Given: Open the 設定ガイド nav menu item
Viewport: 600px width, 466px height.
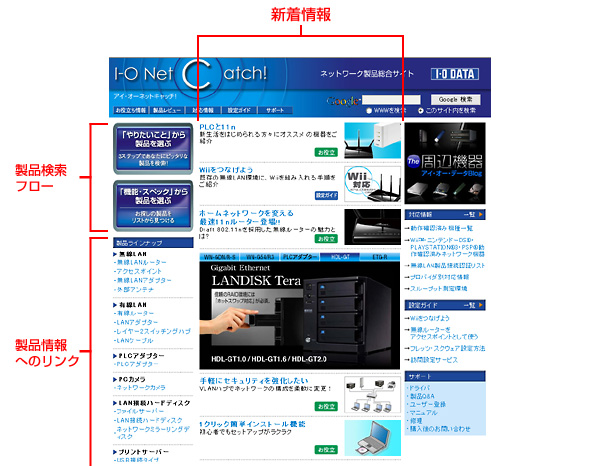Looking at the screenshot, I should coord(239,110).
